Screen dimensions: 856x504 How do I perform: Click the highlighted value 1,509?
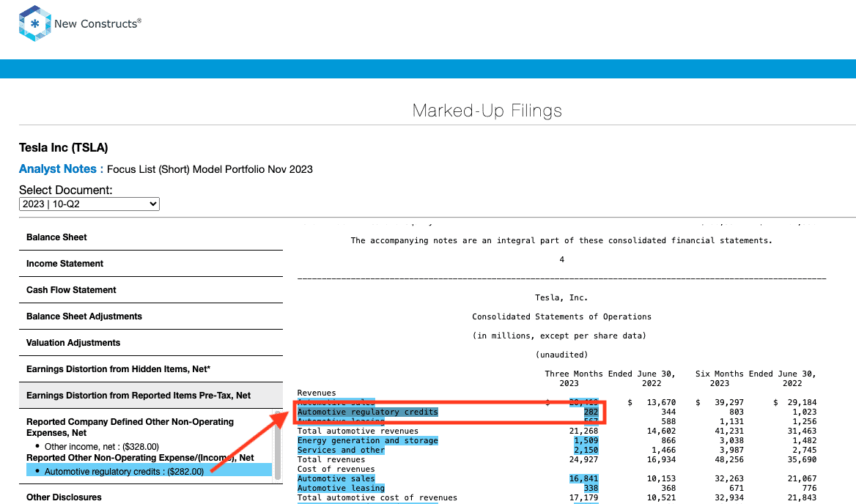(586, 440)
